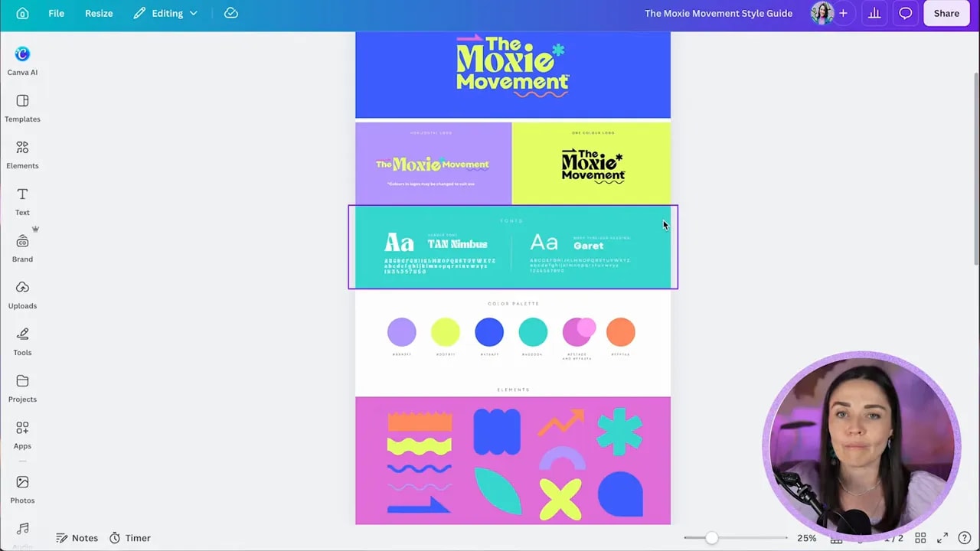Open the Brand panel
Image resolution: width=980 pixels, height=551 pixels.
[22, 248]
